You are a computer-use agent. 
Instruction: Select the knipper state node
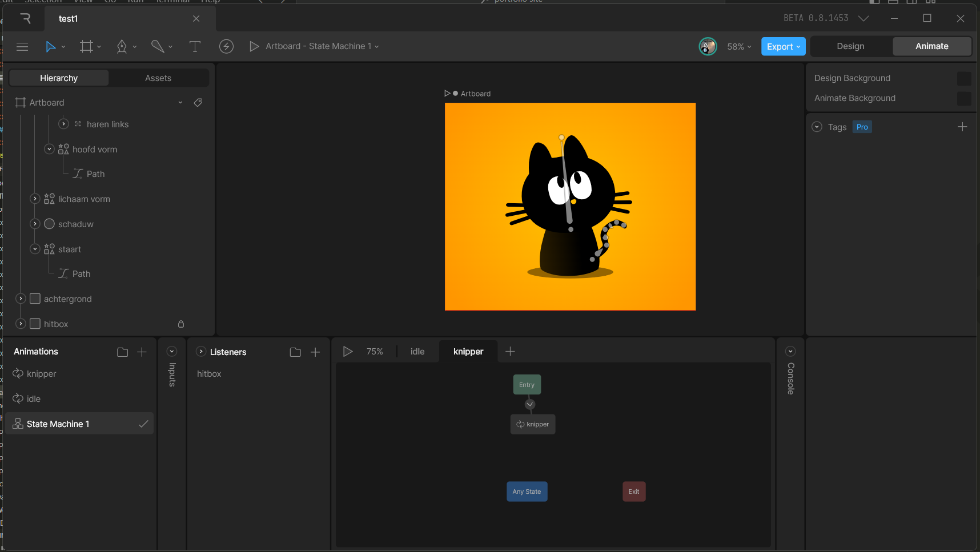click(x=533, y=424)
